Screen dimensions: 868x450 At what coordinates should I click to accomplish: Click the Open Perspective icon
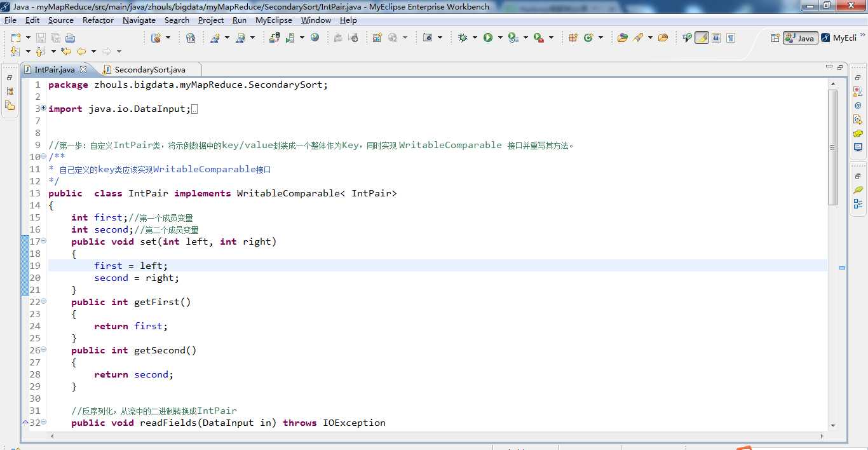775,37
